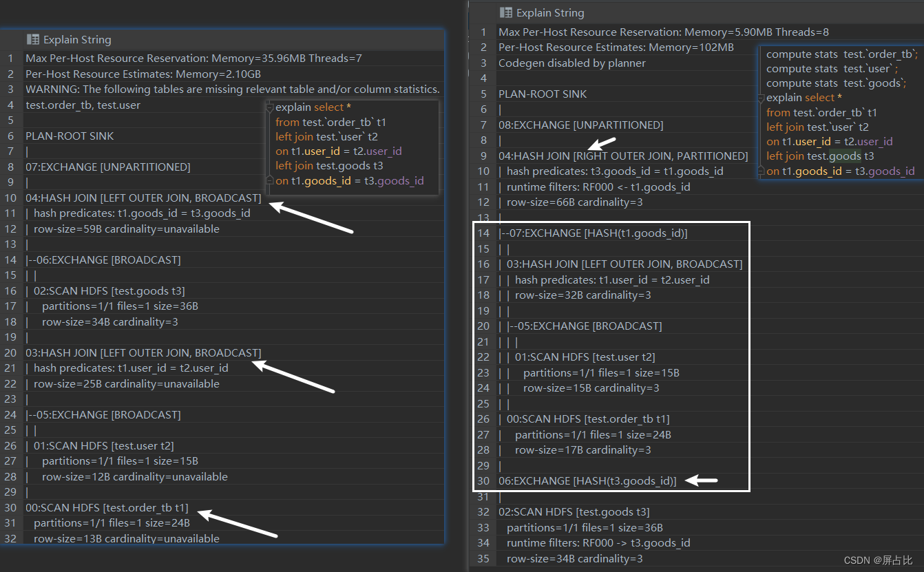Collapse the fold marker at right snippet's 'on t1.goods_id' line

click(761, 171)
